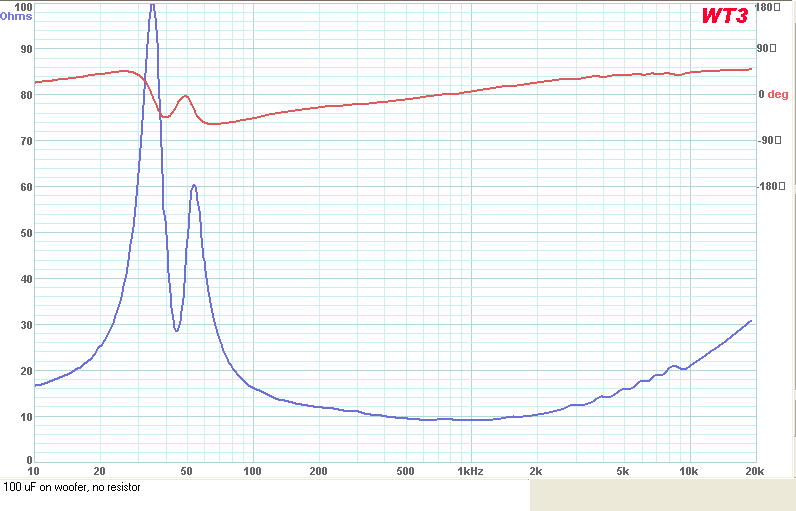Click the -180 phase axis label
The width and height of the screenshot is (796, 511).
pyautogui.click(x=771, y=187)
